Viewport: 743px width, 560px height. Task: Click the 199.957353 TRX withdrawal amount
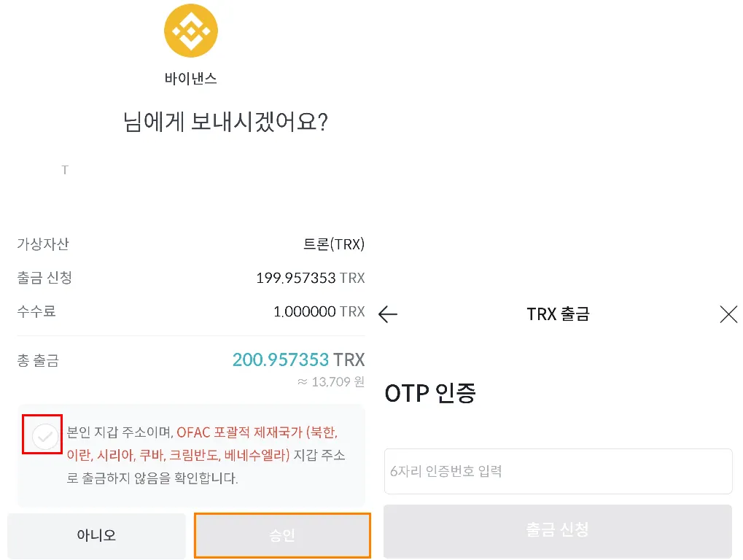pyautogui.click(x=310, y=278)
